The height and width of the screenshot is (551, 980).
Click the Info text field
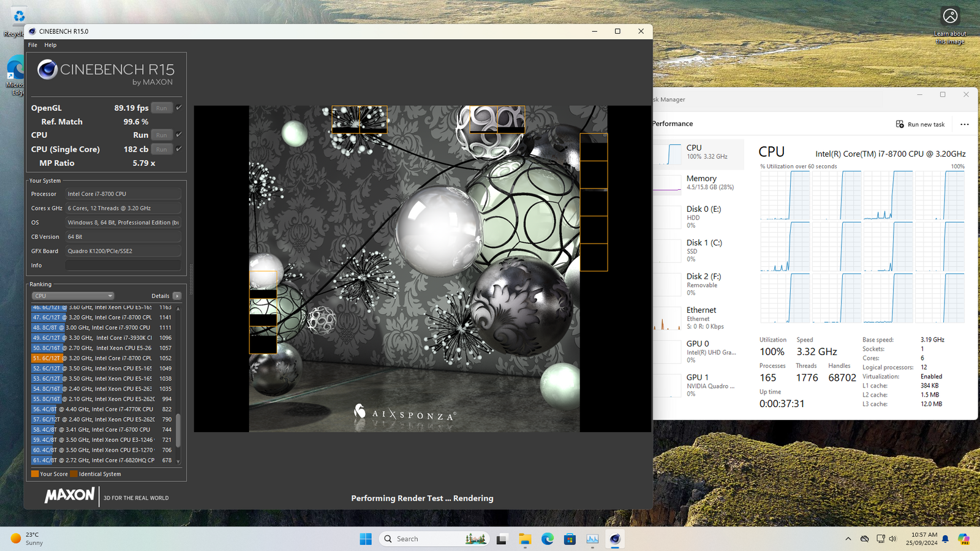pyautogui.click(x=123, y=265)
